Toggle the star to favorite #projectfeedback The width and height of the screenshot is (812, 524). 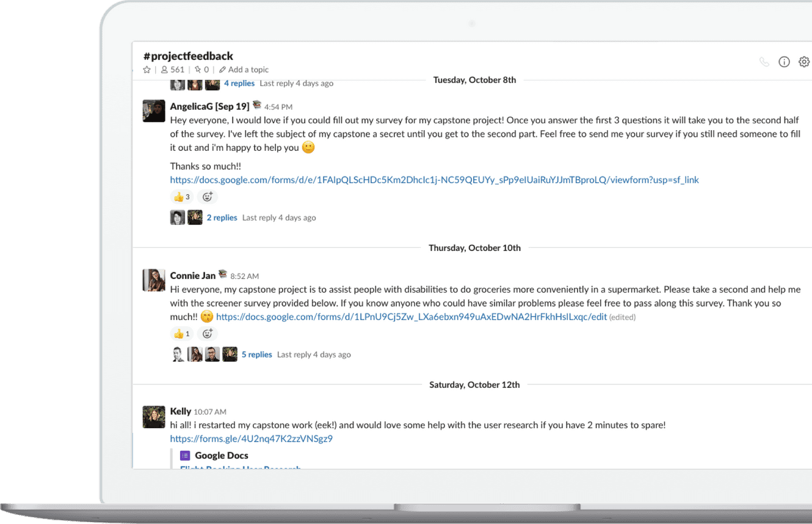(x=147, y=69)
